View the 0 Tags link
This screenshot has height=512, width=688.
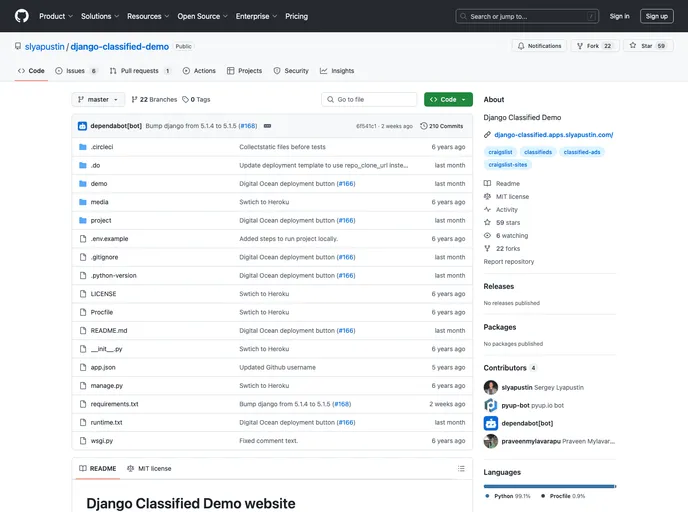point(196,100)
